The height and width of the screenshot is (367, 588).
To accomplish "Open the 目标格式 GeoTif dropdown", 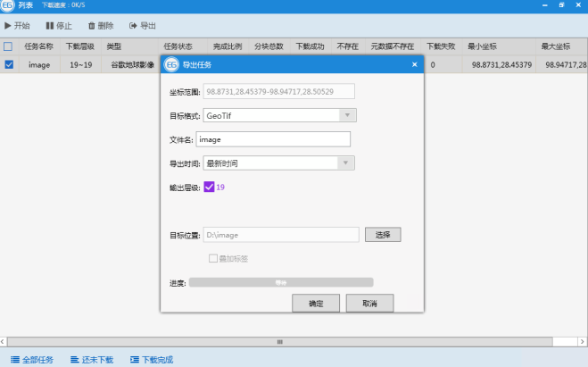I will pos(348,115).
